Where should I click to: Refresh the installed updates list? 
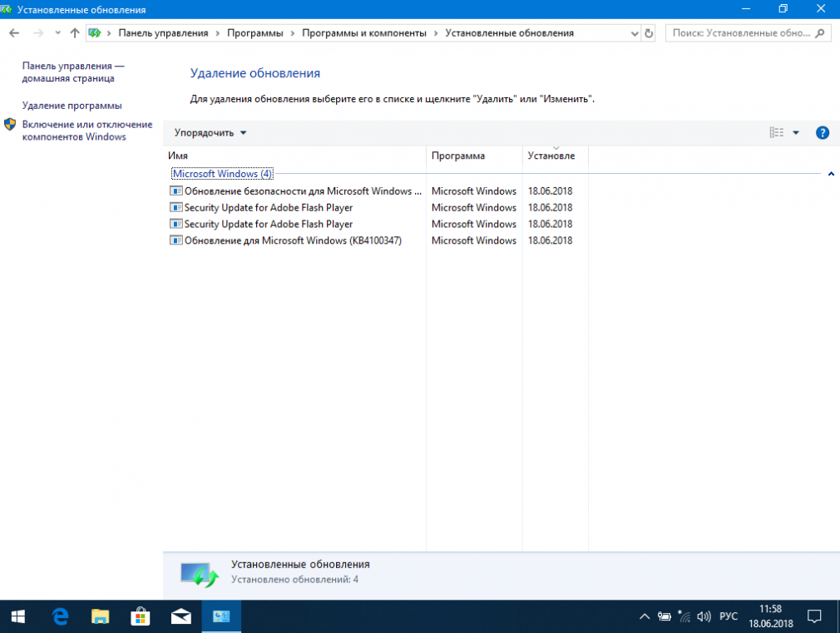click(649, 33)
